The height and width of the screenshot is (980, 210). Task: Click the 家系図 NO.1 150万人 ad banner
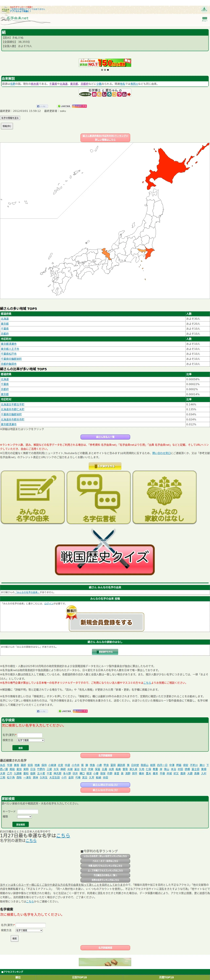(x=105, y=63)
